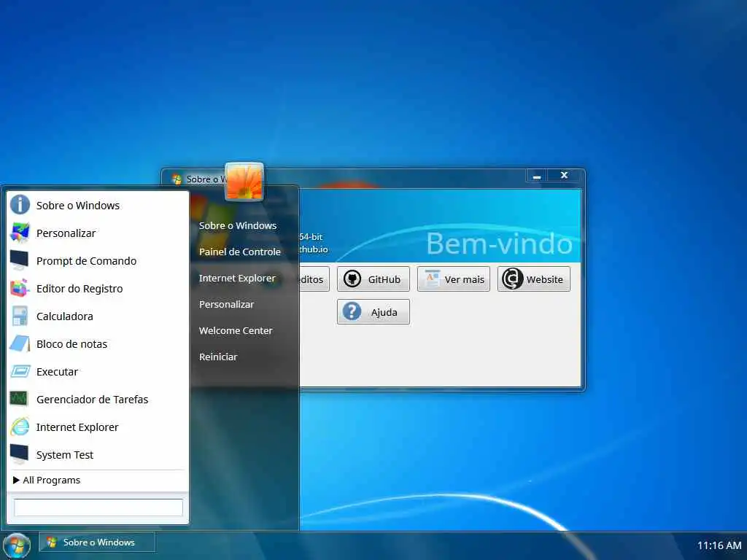Launch Prompt de Comando
The width and height of the screenshot is (747, 560).
[x=98, y=260]
